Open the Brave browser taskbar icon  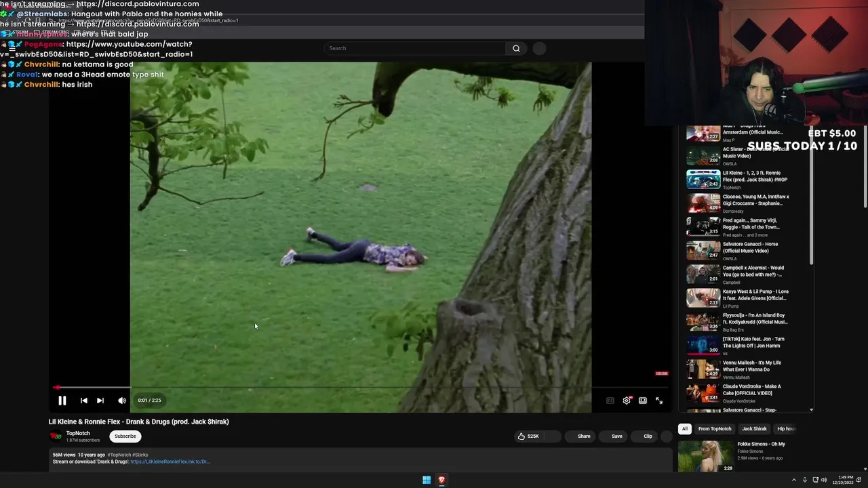click(x=441, y=480)
